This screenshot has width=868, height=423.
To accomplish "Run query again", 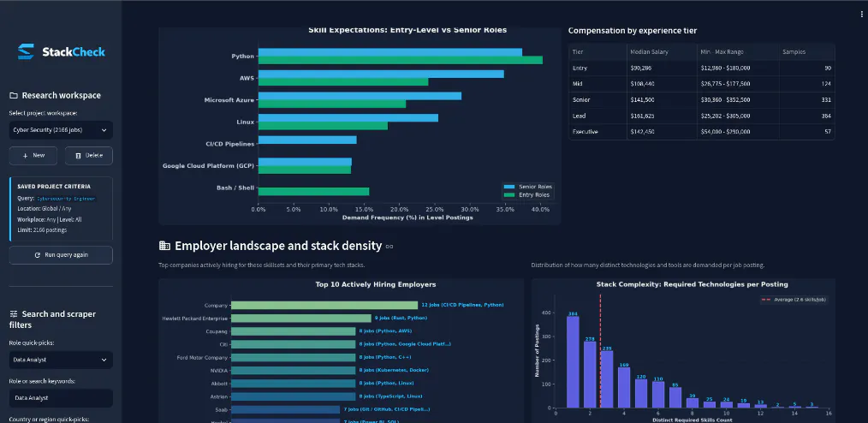I will pos(61,255).
